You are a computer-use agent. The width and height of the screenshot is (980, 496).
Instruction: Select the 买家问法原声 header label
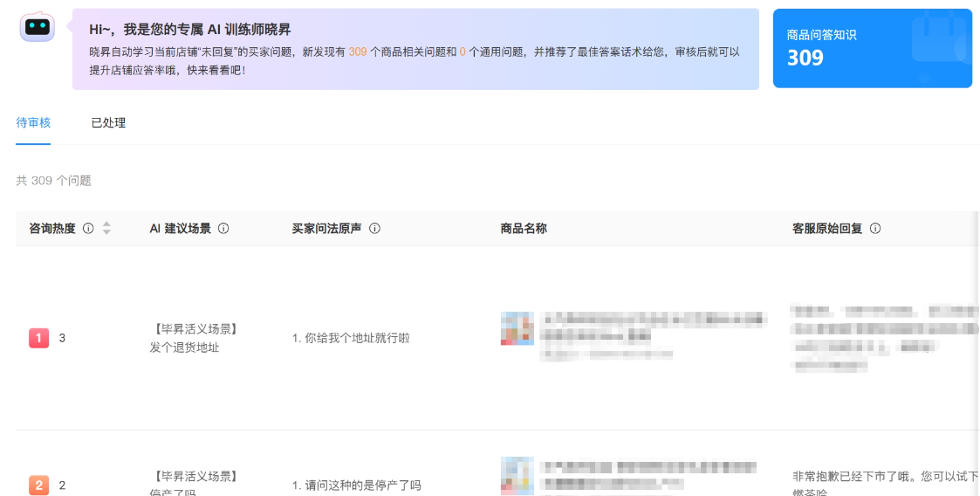point(327,228)
